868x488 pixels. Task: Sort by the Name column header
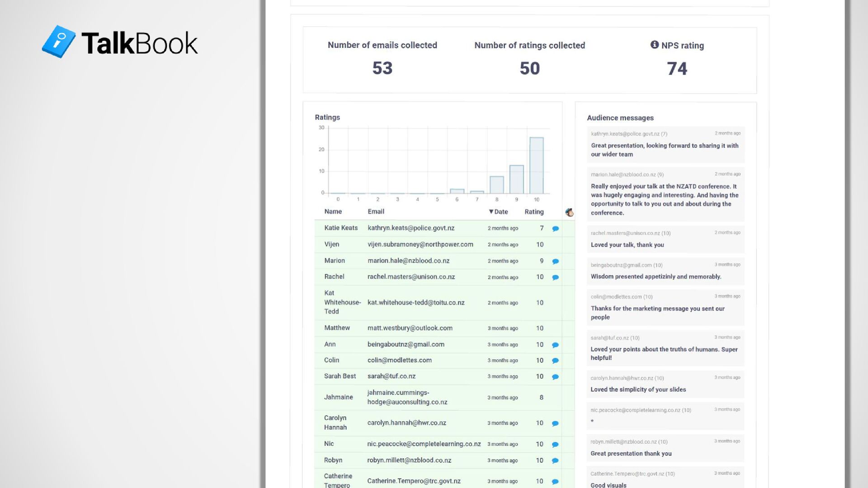tap(333, 211)
